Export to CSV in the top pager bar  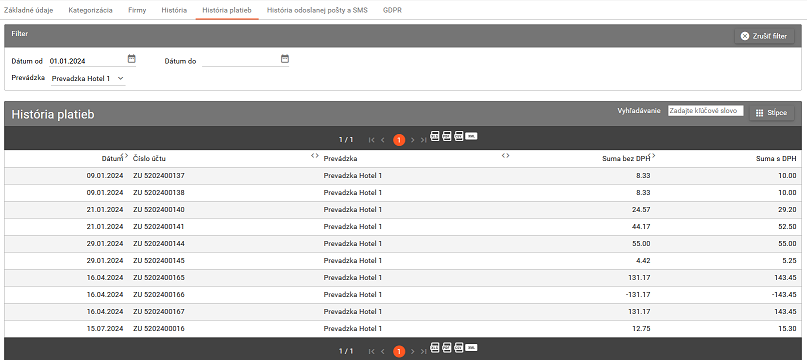(459, 136)
